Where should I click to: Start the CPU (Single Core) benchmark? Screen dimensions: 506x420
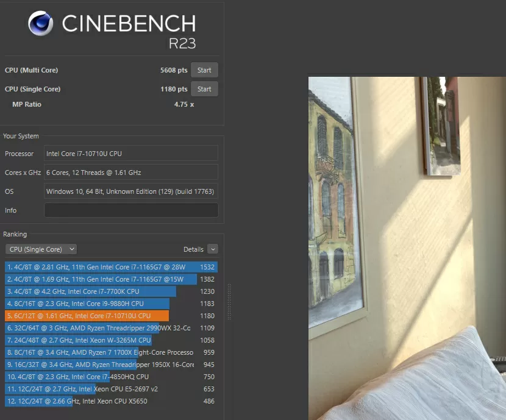[204, 89]
